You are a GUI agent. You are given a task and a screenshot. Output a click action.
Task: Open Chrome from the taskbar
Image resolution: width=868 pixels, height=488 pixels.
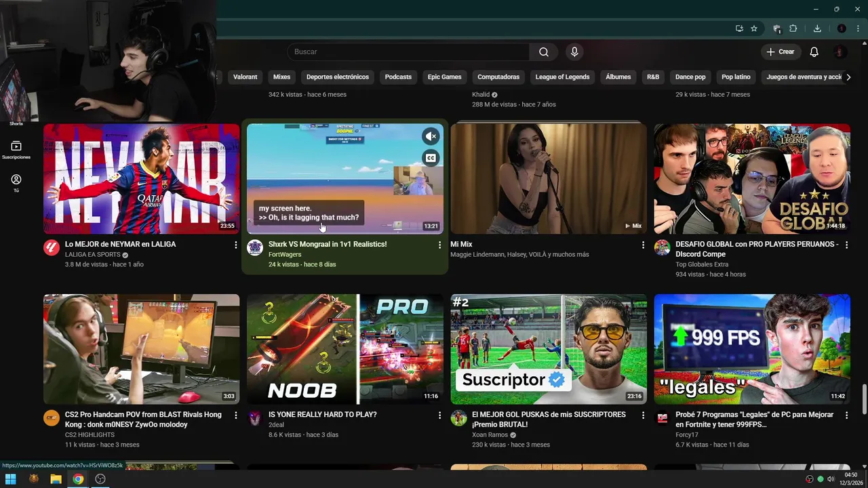(78, 479)
